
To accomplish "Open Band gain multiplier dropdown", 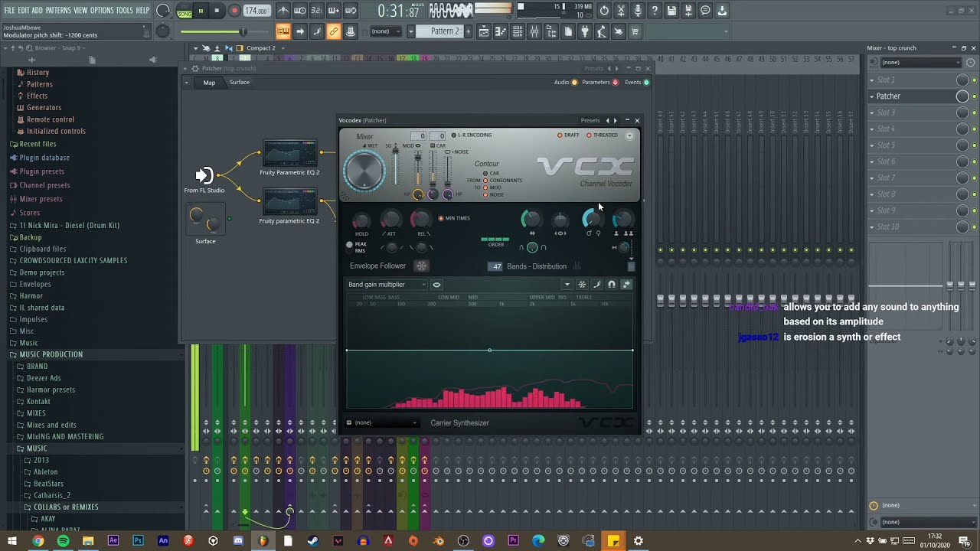I will [386, 285].
